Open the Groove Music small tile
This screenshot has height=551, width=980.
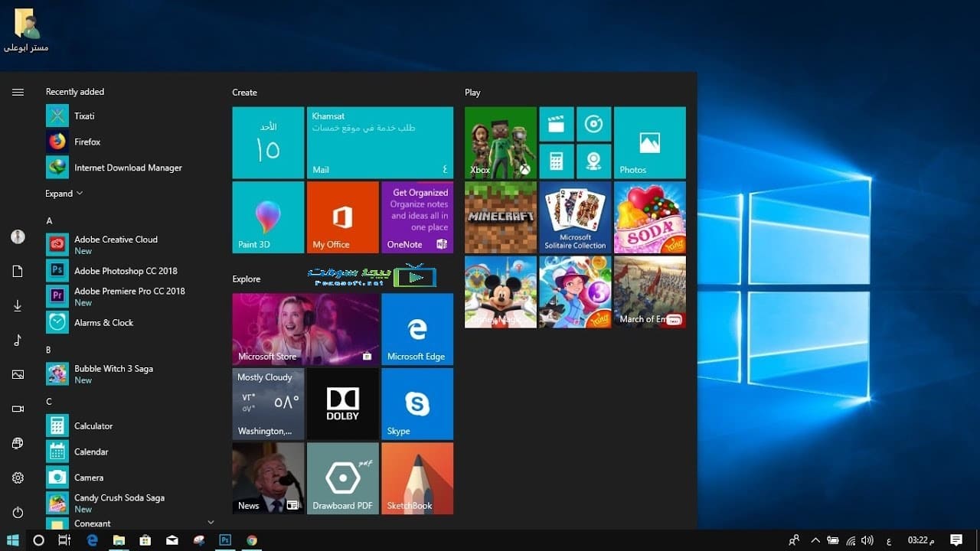pyautogui.click(x=593, y=124)
